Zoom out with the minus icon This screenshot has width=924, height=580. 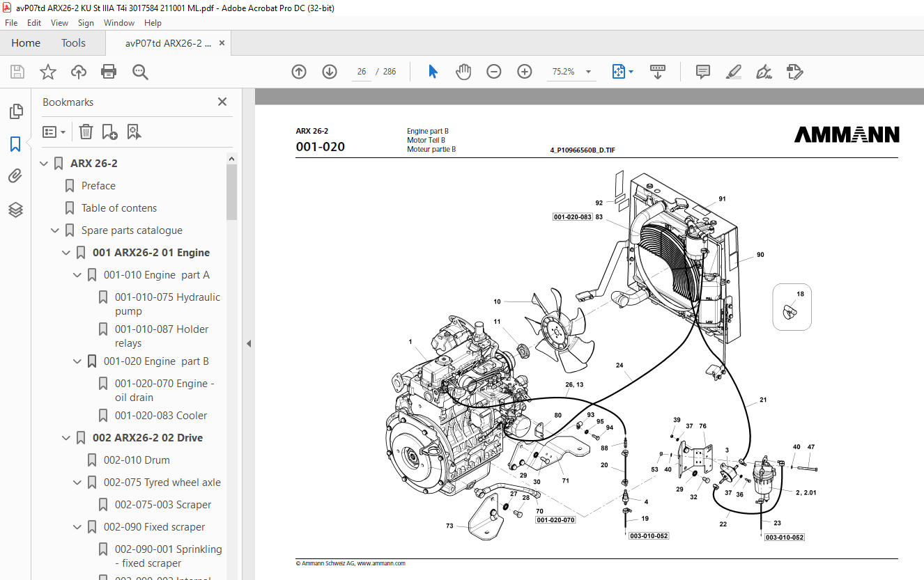(x=494, y=72)
